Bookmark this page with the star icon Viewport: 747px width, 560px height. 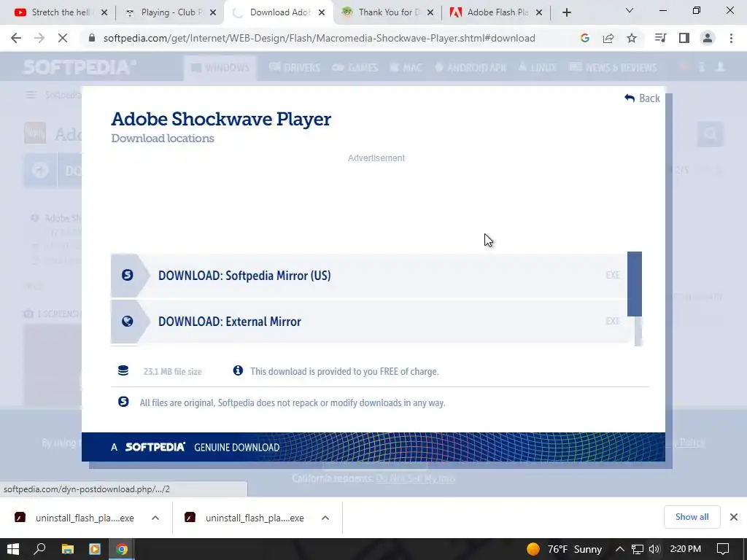click(x=631, y=38)
